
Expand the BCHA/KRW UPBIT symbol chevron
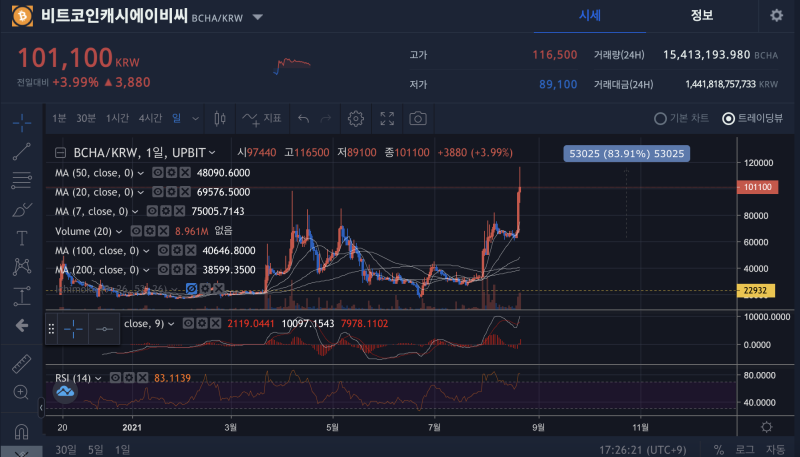(x=212, y=153)
